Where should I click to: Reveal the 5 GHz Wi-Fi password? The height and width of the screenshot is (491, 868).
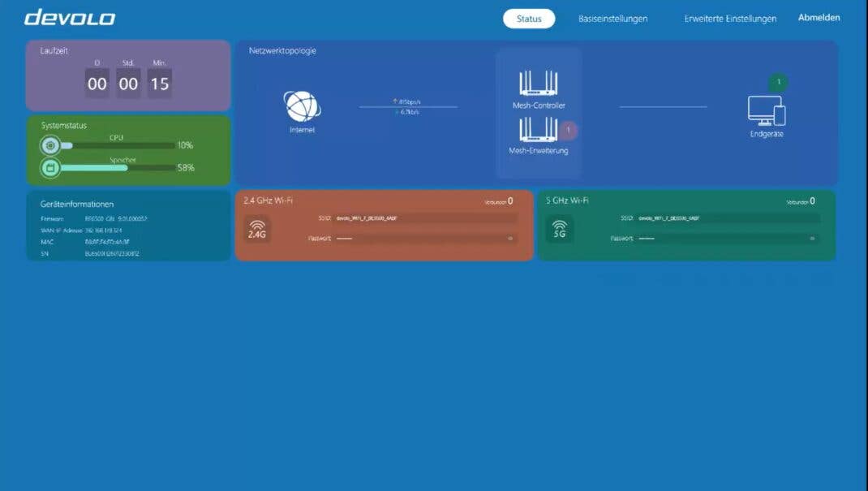coord(812,239)
